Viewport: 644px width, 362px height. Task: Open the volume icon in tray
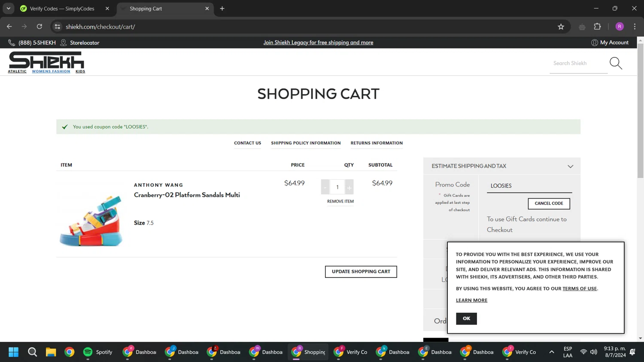pyautogui.click(x=594, y=352)
